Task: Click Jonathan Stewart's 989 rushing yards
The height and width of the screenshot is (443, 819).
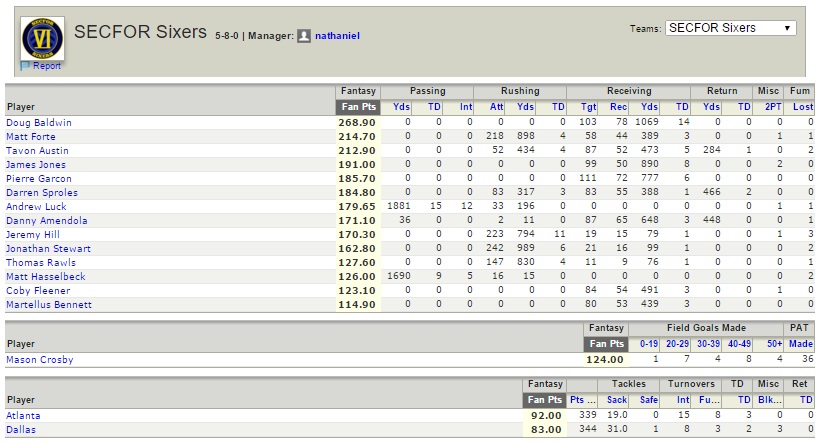Action: pyautogui.click(x=525, y=248)
